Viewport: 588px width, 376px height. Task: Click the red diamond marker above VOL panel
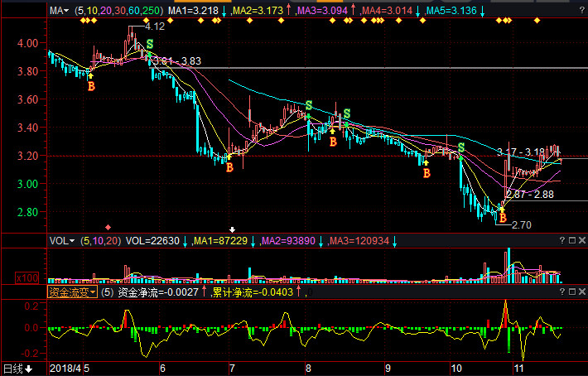click(x=108, y=227)
